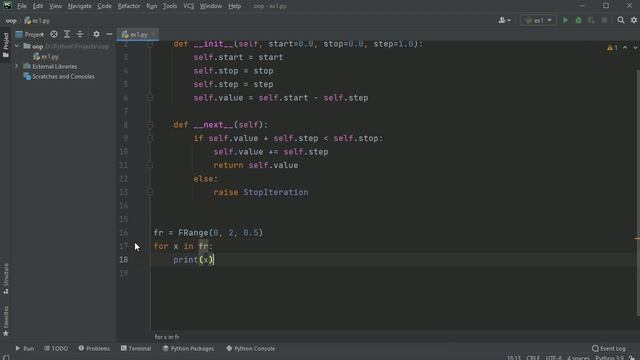Click the grey Stop button in toolbar
The height and width of the screenshot is (360, 640).
604,20
